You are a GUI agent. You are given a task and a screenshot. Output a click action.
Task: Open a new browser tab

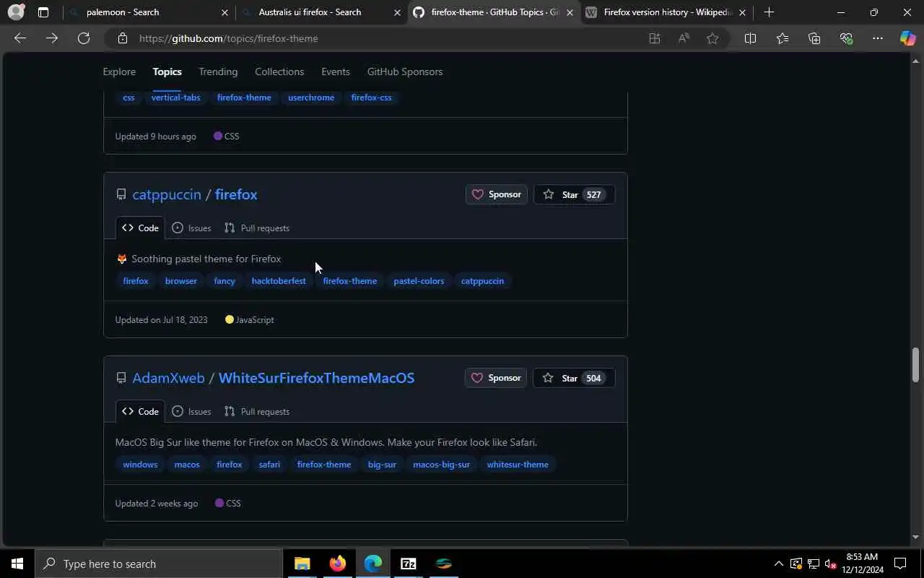769,12
